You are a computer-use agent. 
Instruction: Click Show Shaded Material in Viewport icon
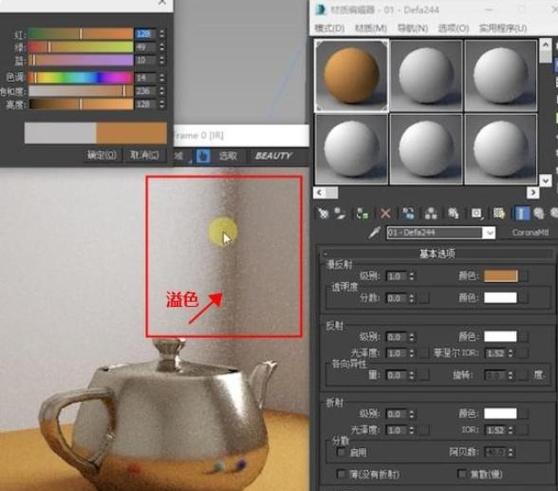click(499, 213)
